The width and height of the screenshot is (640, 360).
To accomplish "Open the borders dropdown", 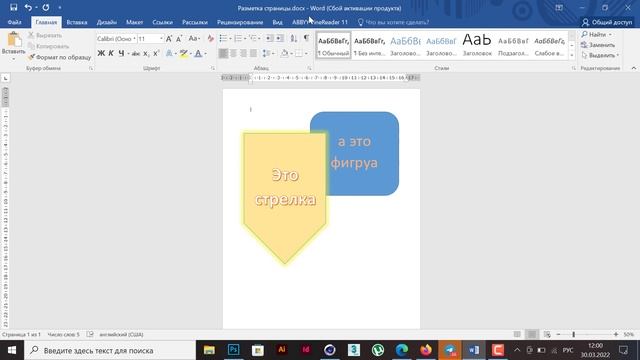I will click(x=306, y=53).
